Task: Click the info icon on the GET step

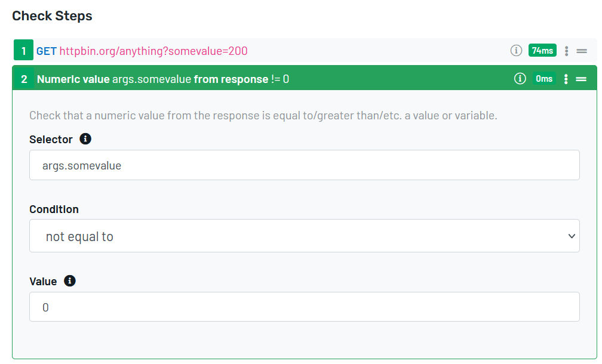Action: (516, 51)
